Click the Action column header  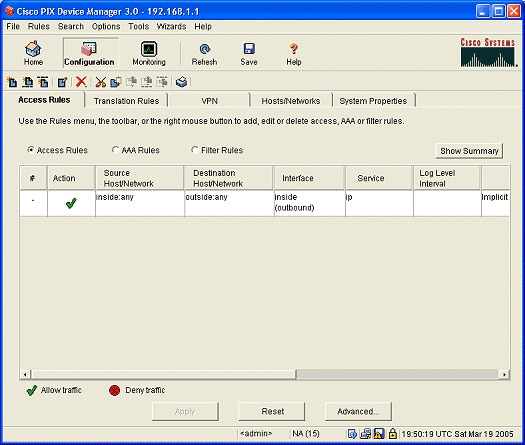[x=71, y=178]
